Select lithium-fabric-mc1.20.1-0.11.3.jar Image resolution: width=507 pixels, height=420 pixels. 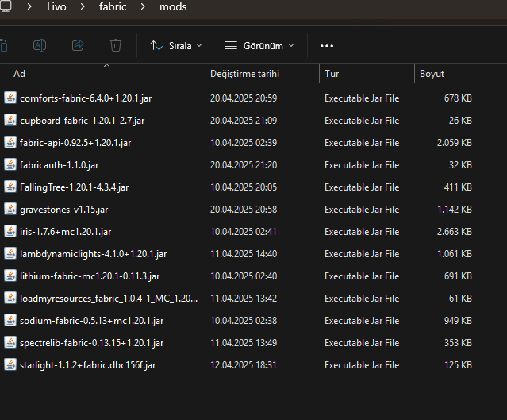[x=90, y=276]
